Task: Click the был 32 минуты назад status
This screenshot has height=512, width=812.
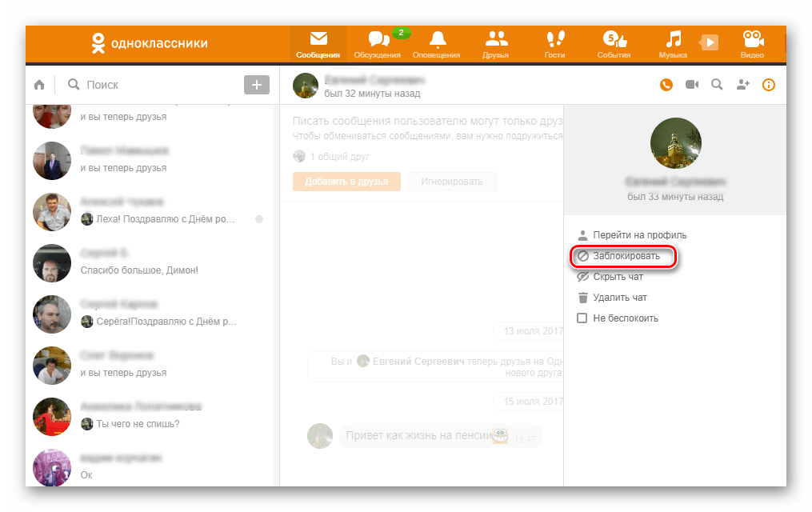Action: tap(372, 94)
